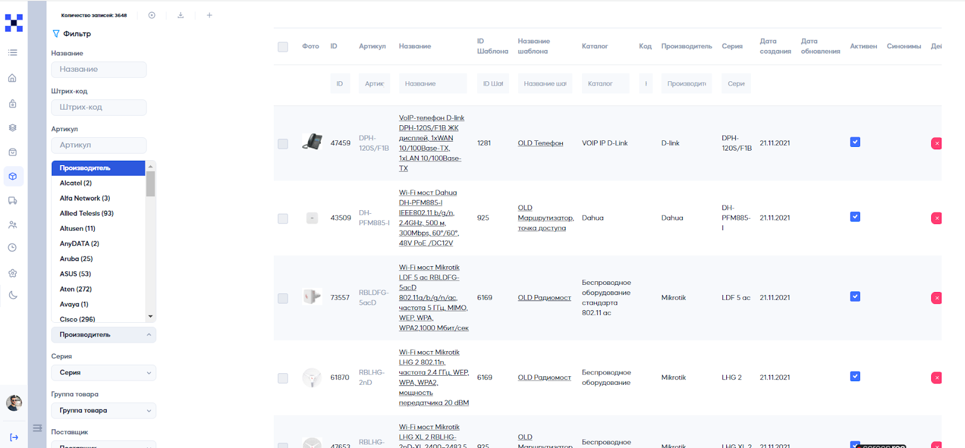
Task: Select row checkbox for ID 47459
Action: coord(282,143)
